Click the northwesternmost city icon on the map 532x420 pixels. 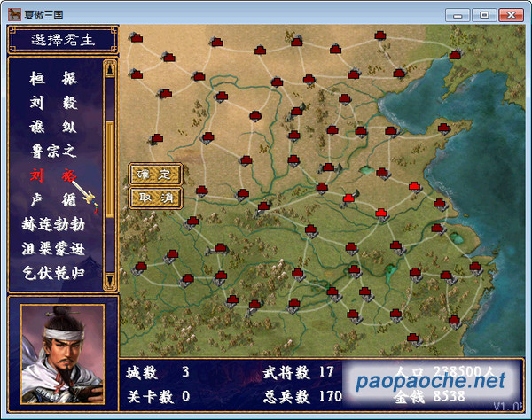coord(136,37)
